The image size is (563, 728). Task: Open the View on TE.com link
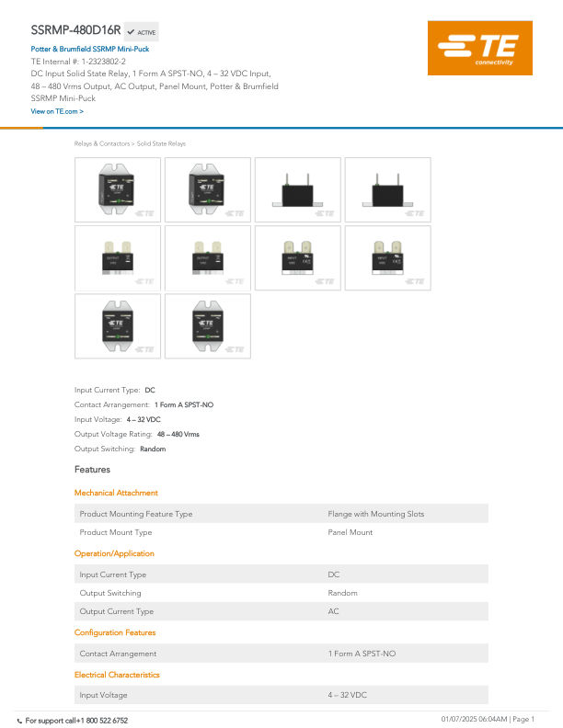(57, 111)
